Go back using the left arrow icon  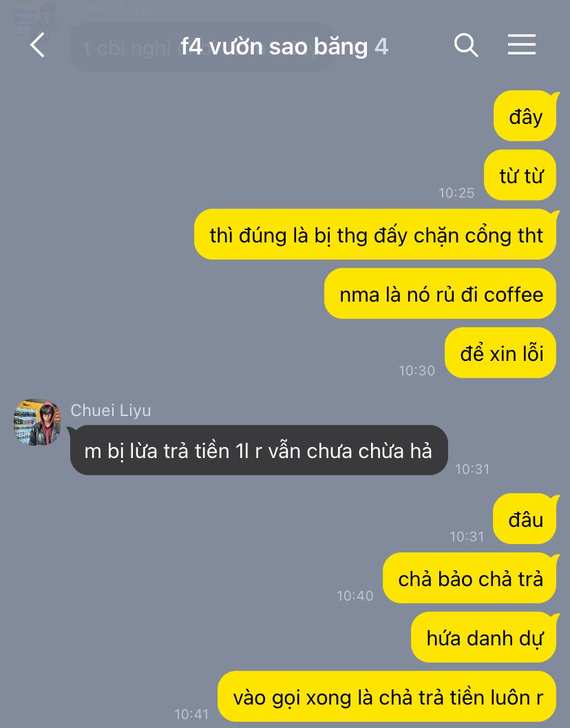coord(37,45)
